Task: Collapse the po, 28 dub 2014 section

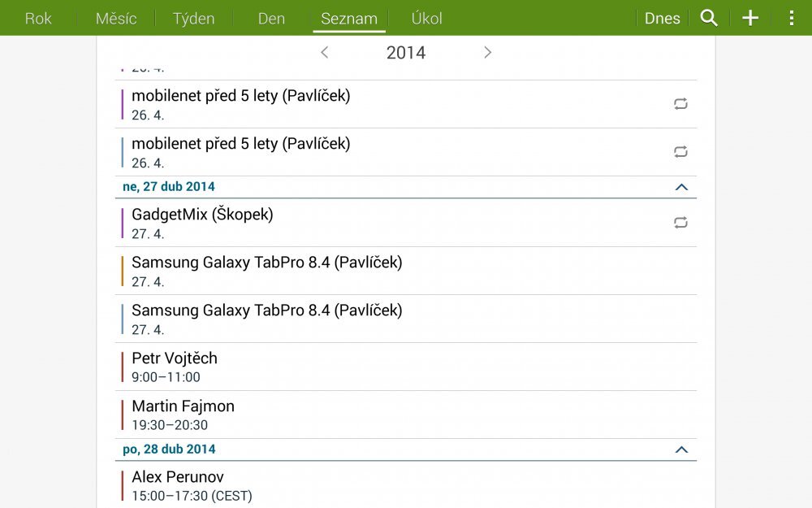Action: [682, 449]
